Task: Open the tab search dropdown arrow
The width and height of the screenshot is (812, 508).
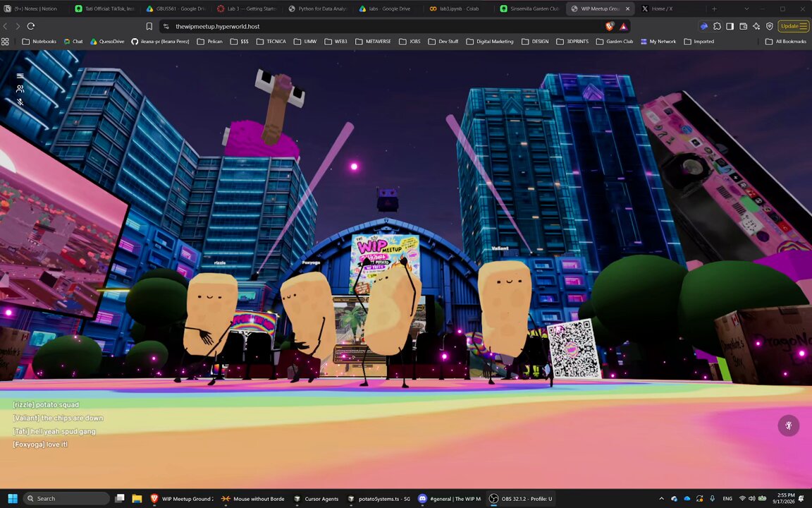Action: [746, 8]
